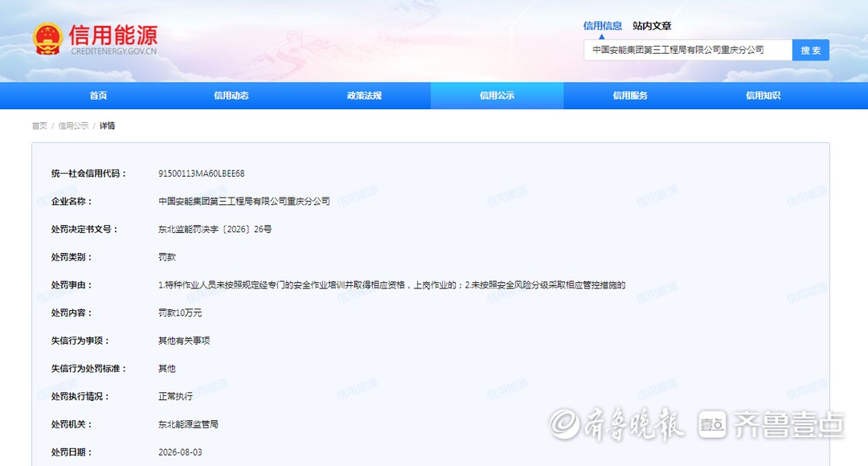Click execution status 正常执行
Image resolution: width=868 pixels, height=466 pixels.
[x=175, y=396]
